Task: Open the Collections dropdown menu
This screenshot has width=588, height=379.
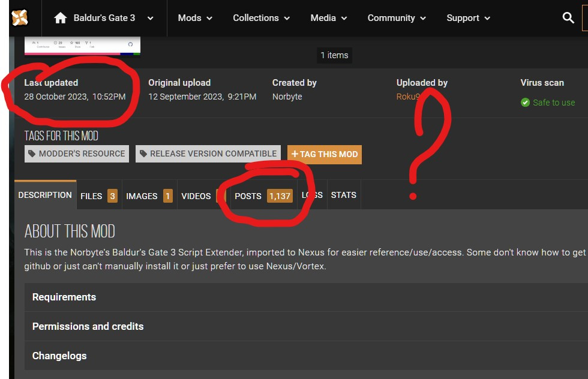Action: pyautogui.click(x=261, y=18)
